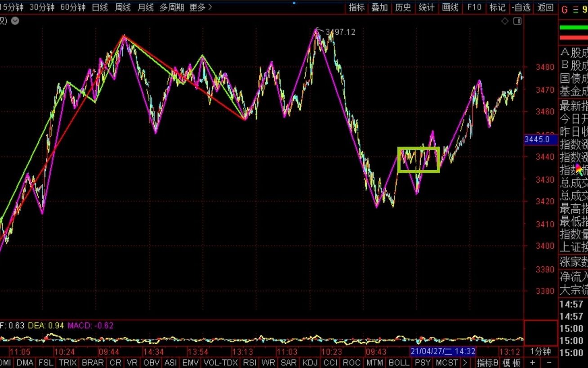Screen dimensions: 588x368
Task: Click the 3400 price axis label
Action: [x=545, y=246]
